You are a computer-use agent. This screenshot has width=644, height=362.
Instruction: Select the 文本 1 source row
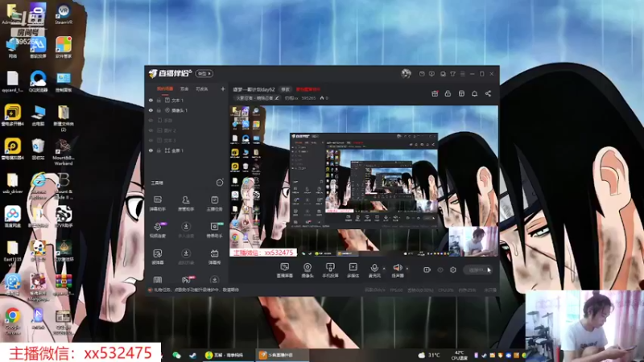187,100
